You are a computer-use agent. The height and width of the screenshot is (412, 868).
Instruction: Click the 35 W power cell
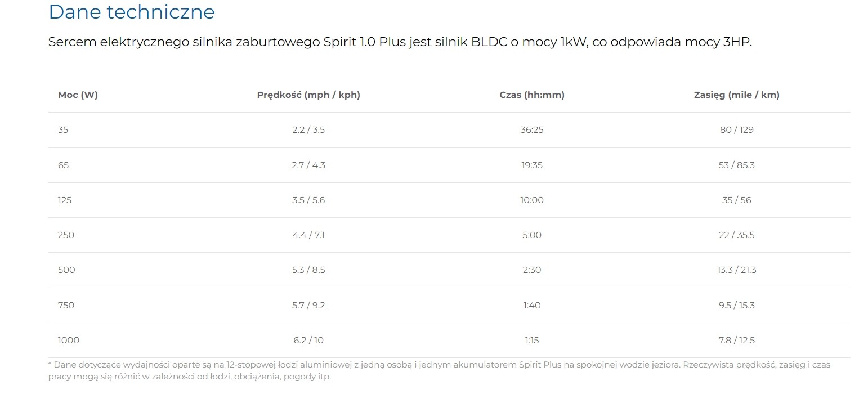tap(63, 130)
